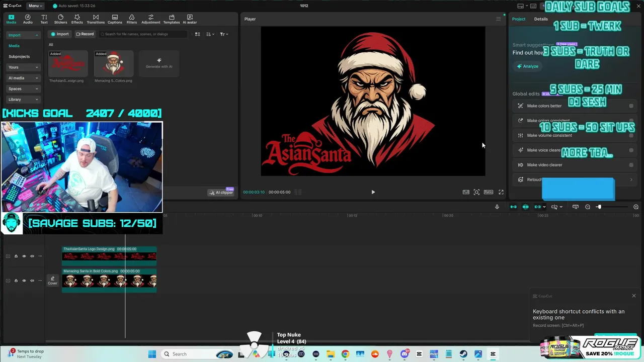
Task: Select Menacing Santa Colors thumbnail in media
Action: pos(113,63)
